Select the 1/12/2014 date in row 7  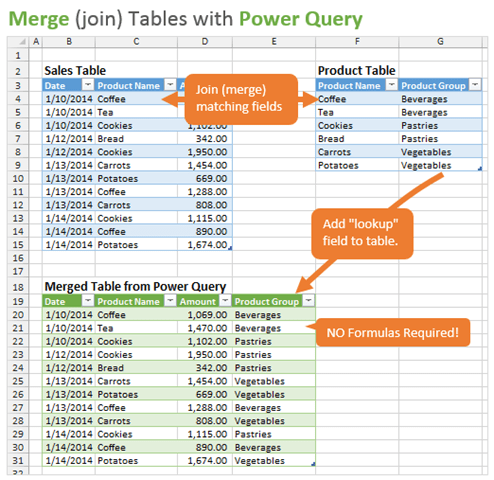click(69, 139)
